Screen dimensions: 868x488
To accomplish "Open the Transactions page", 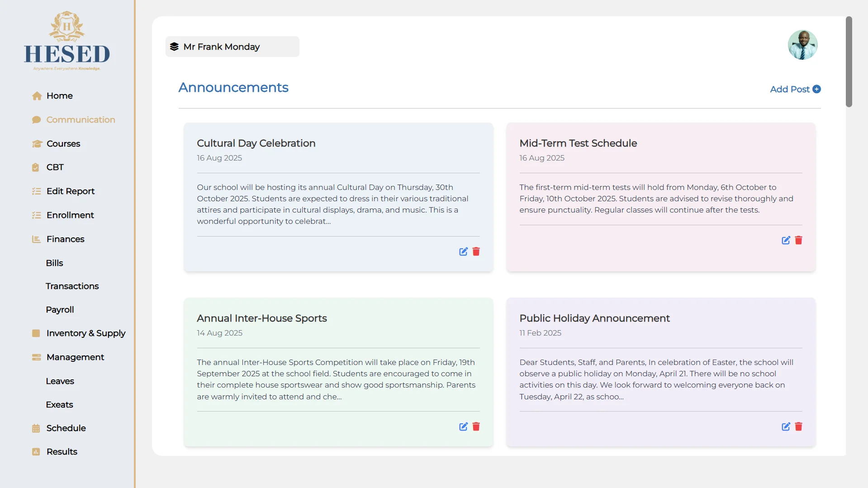I will click(x=72, y=286).
